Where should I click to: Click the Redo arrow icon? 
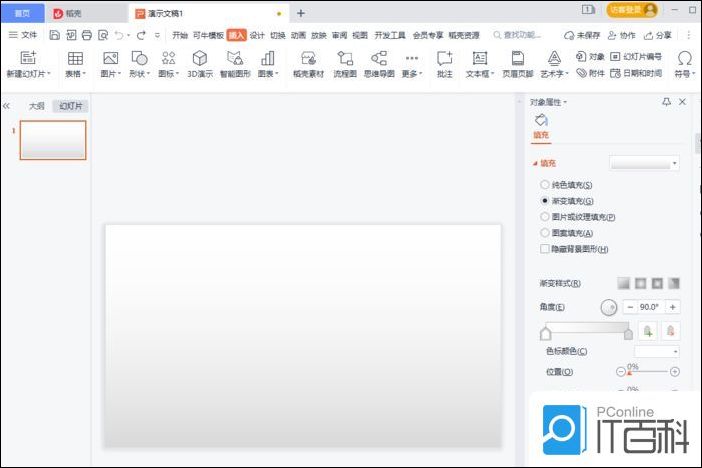[141, 35]
